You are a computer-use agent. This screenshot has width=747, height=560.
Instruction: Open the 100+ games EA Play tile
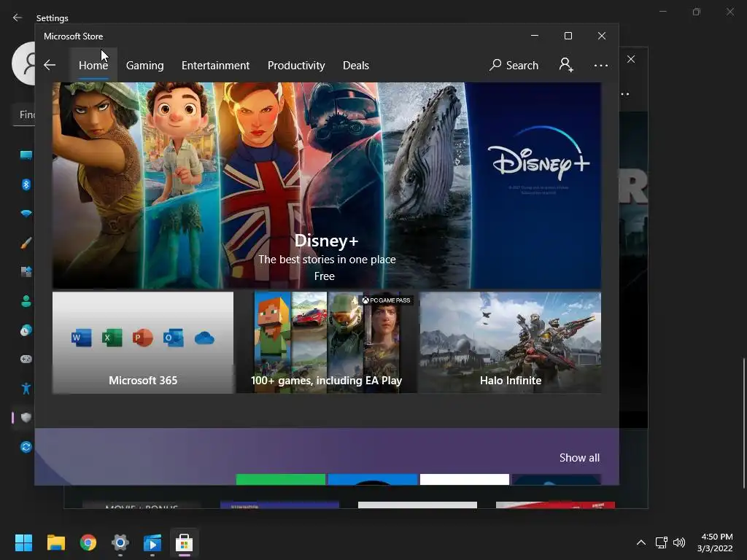pyautogui.click(x=326, y=343)
